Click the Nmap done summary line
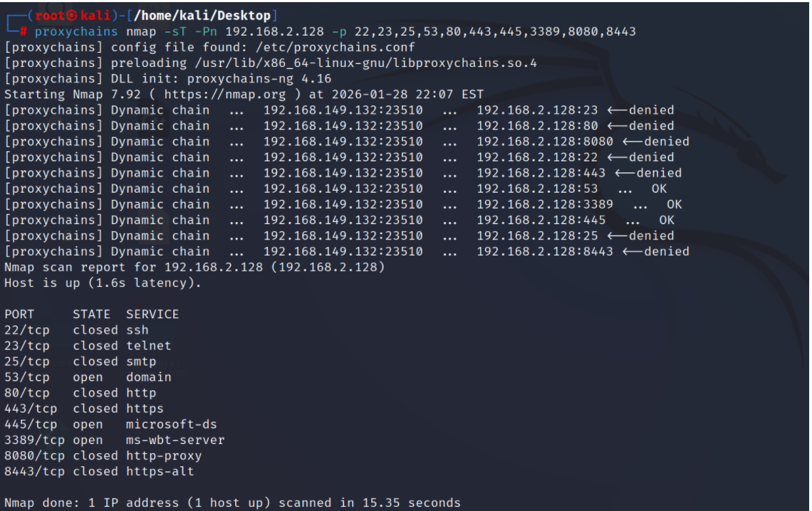This screenshot has width=812, height=511. (x=232, y=502)
